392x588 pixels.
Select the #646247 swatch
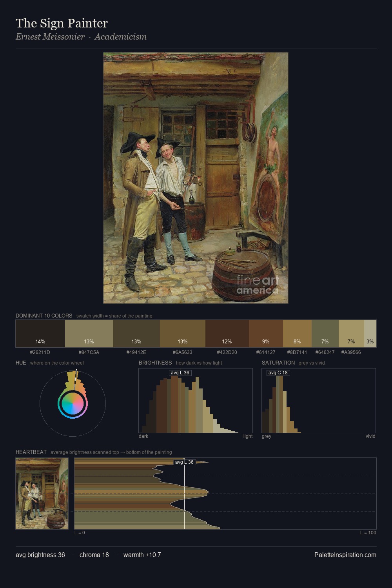325,334
